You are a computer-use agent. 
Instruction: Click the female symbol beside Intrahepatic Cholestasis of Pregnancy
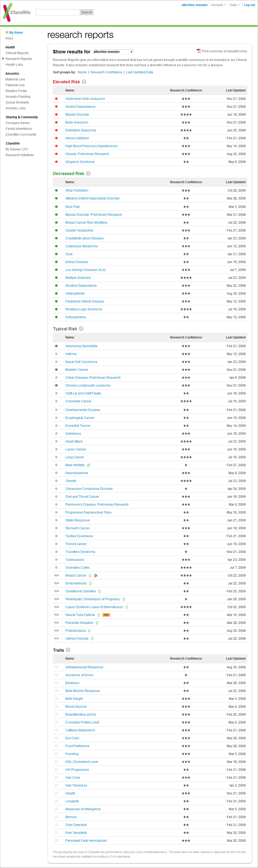(124, 599)
